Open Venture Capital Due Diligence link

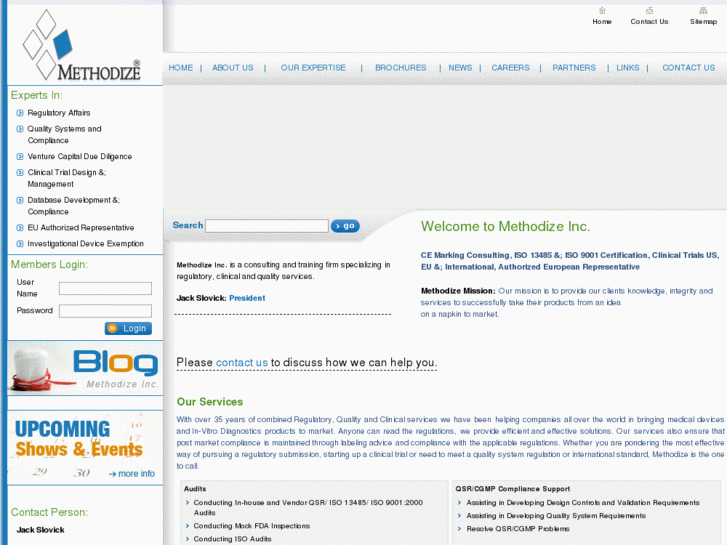[x=79, y=156]
